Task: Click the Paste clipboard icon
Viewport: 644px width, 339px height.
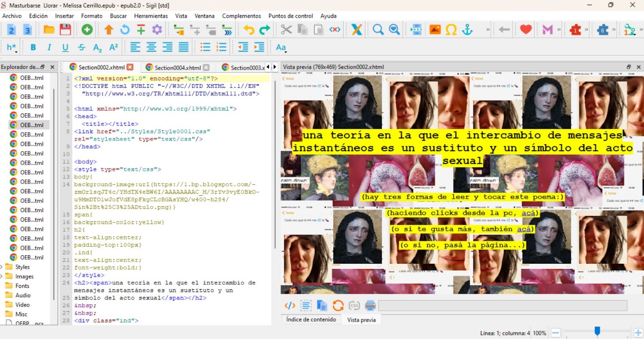Action: coord(318,29)
